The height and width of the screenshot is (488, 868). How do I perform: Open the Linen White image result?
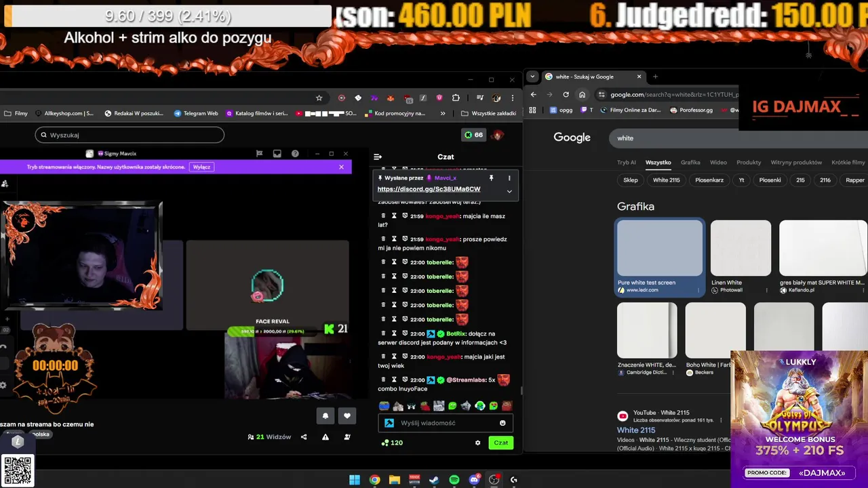(x=741, y=248)
